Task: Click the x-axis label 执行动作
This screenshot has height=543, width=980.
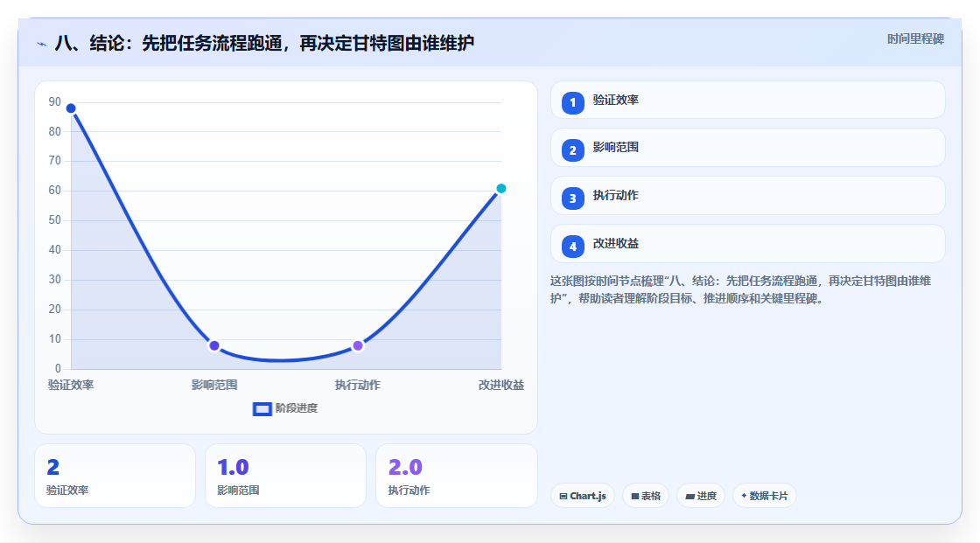Action: (x=358, y=385)
